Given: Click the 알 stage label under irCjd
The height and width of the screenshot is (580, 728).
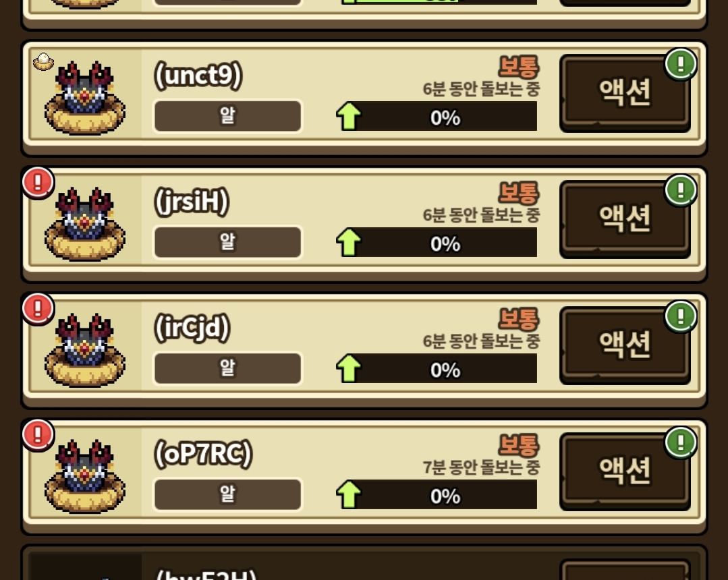Looking at the screenshot, I should pyautogui.click(x=227, y=368).
